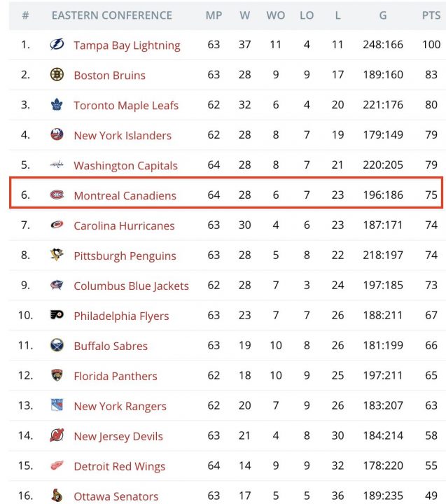Click the Toronto Maple Leafs logo icon
446x504 pixels.
pyautogui.click(x=57, y=105)
